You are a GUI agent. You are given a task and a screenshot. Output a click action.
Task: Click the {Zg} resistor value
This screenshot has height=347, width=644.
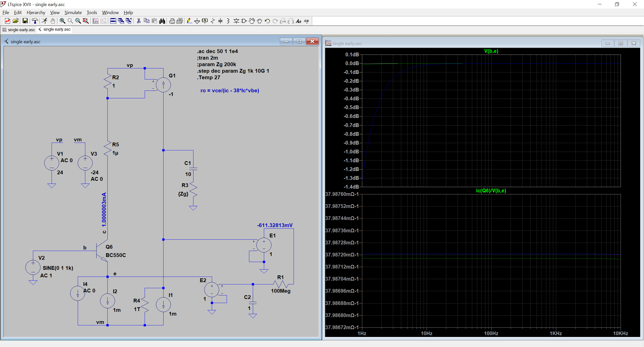pyautogui.click(x=183, y=194)
